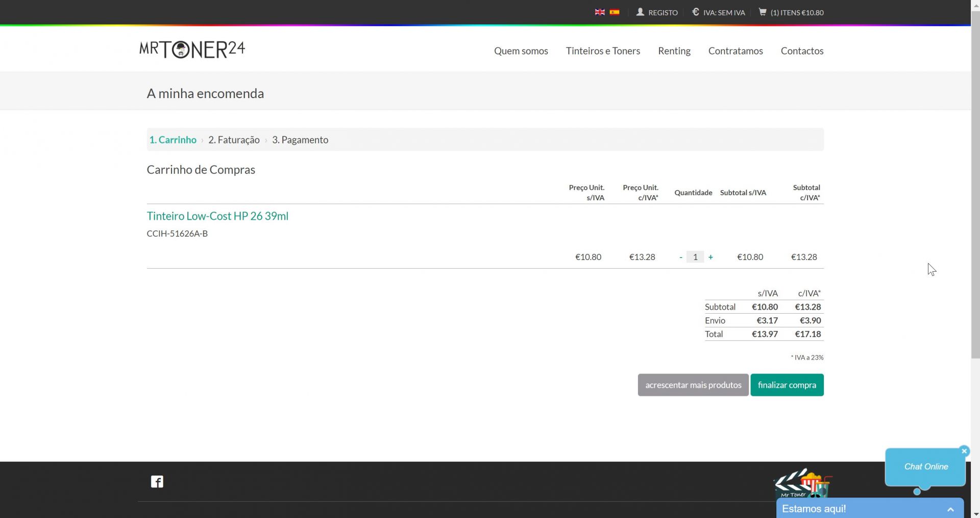Click the quantity input field
The image size is (980, 518).
click(695, 257)
